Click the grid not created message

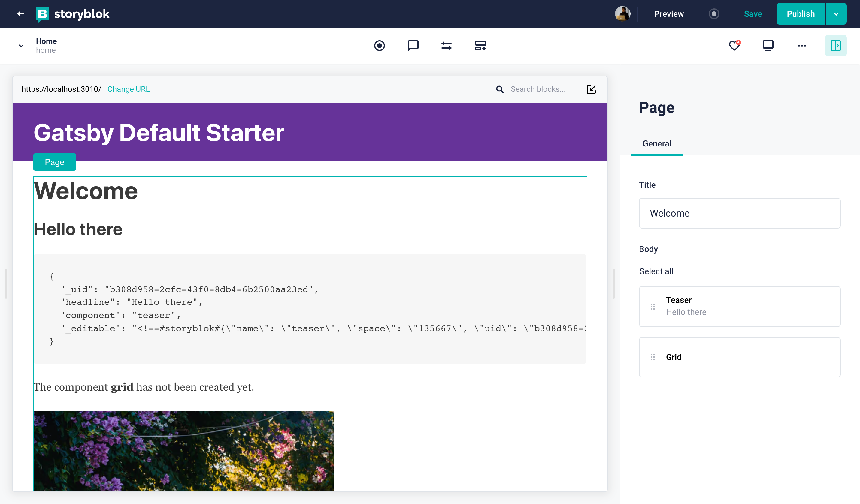pyautogui.click(x=144, y=387)
